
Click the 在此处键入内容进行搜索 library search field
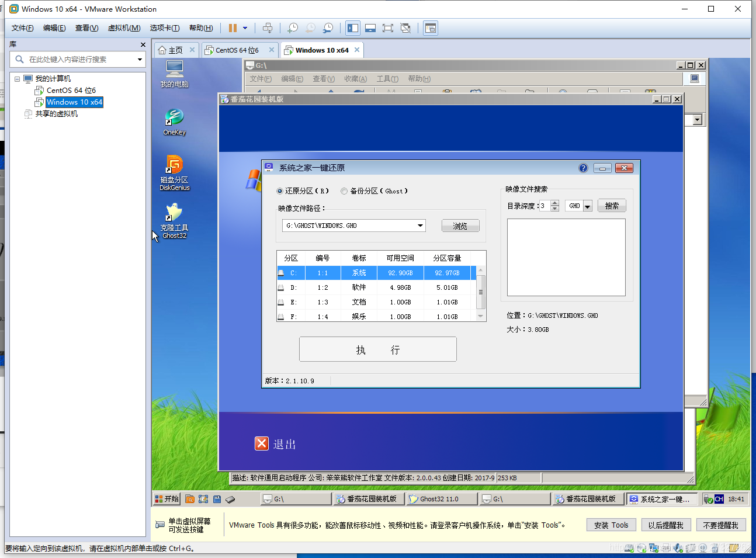pyautogui.click(x=77, y=59)
